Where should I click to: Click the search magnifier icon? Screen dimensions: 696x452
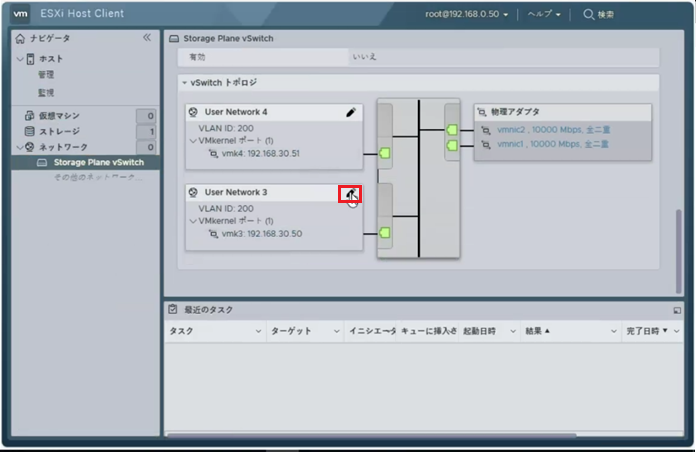tap(588, 15)
